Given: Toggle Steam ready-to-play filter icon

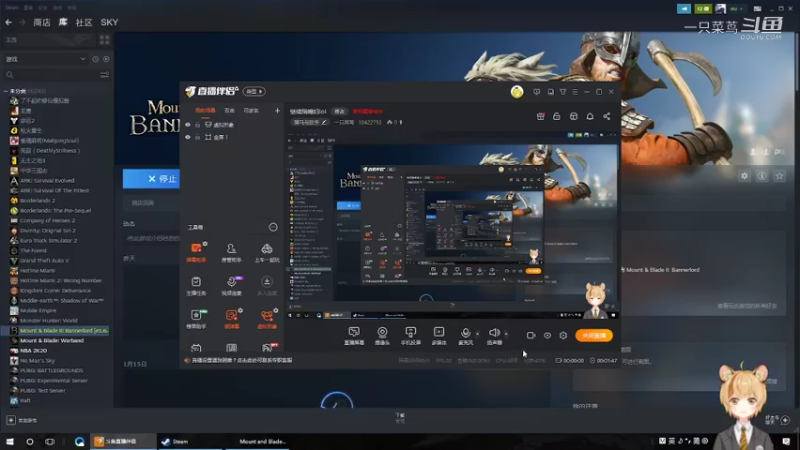Looking at the screenshot, I should (106, 59).
